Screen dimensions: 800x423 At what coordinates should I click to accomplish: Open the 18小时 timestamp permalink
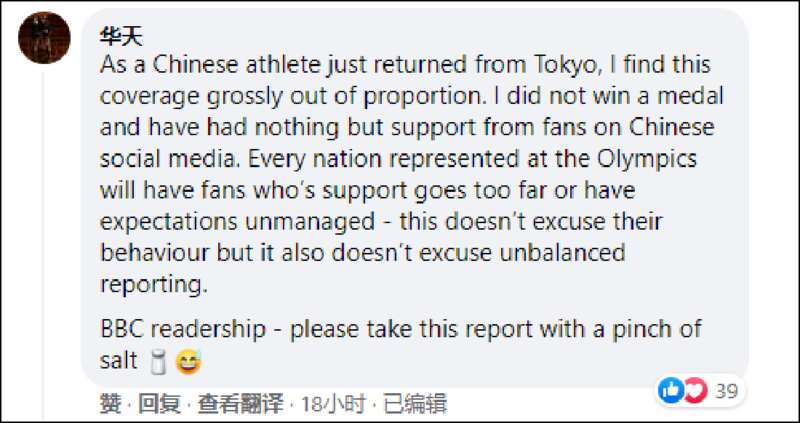334,404
